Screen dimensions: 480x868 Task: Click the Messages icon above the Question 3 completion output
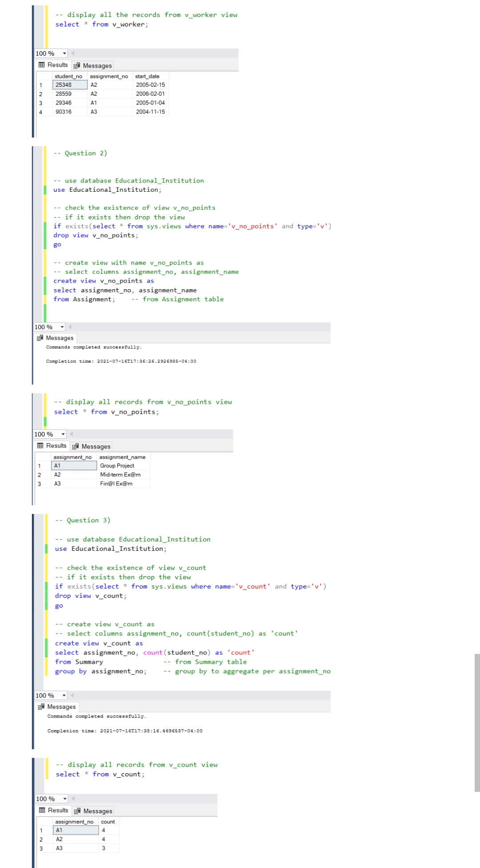tap(41, 707)
